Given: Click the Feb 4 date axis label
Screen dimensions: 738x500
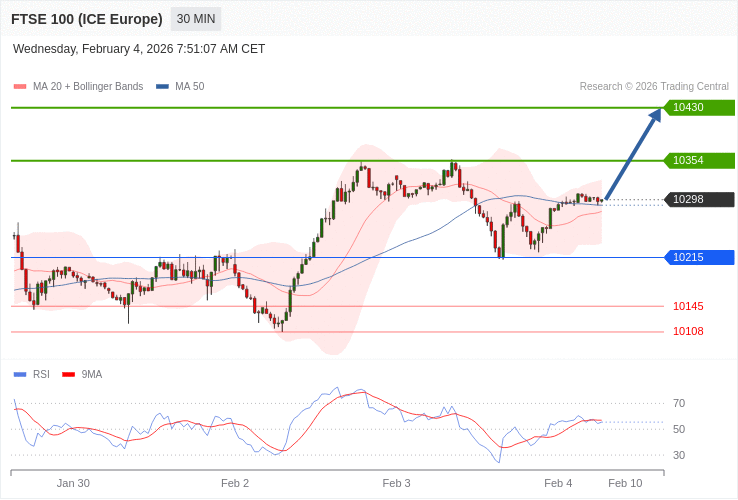Looking at the screenshot, I should 558,484.
